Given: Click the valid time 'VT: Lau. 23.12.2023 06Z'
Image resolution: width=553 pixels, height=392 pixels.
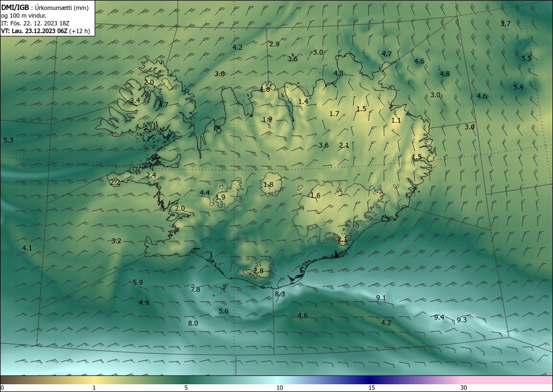Looking at the screenshot, I should tap(34, 31).
